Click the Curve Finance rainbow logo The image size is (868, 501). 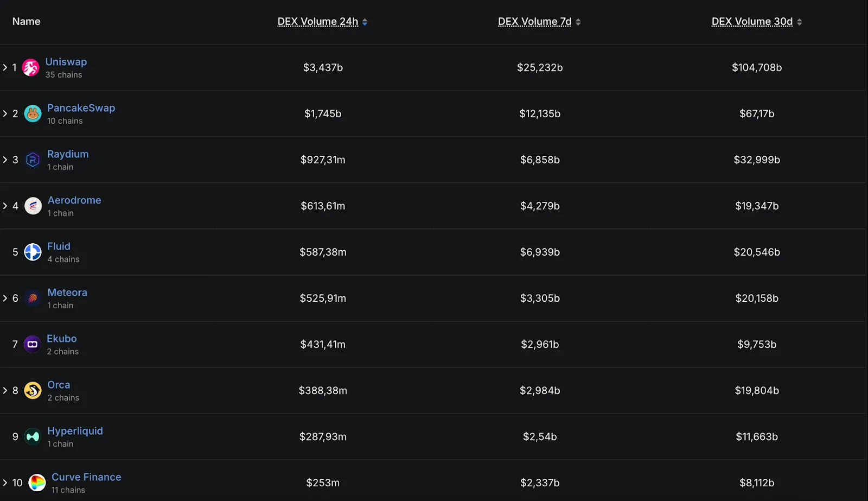pos(37,483)
